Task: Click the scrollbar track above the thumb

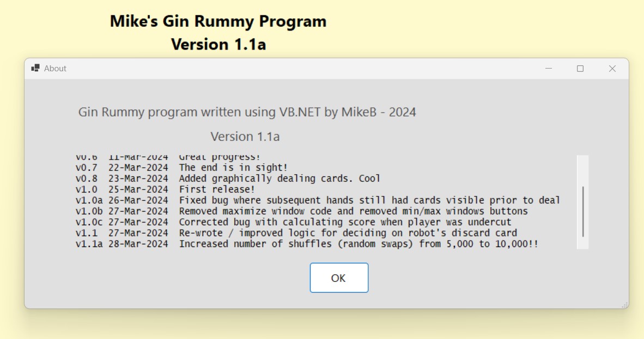Action: tap(582, 170)
